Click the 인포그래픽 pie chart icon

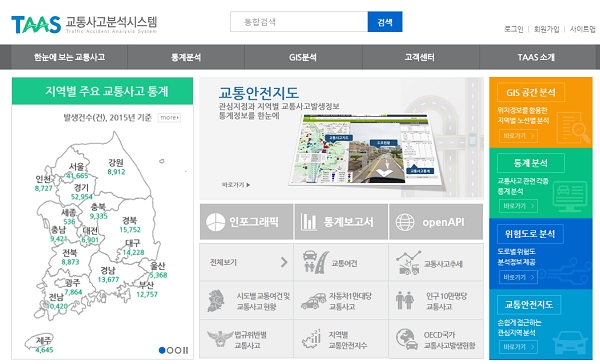click(215, 222)
